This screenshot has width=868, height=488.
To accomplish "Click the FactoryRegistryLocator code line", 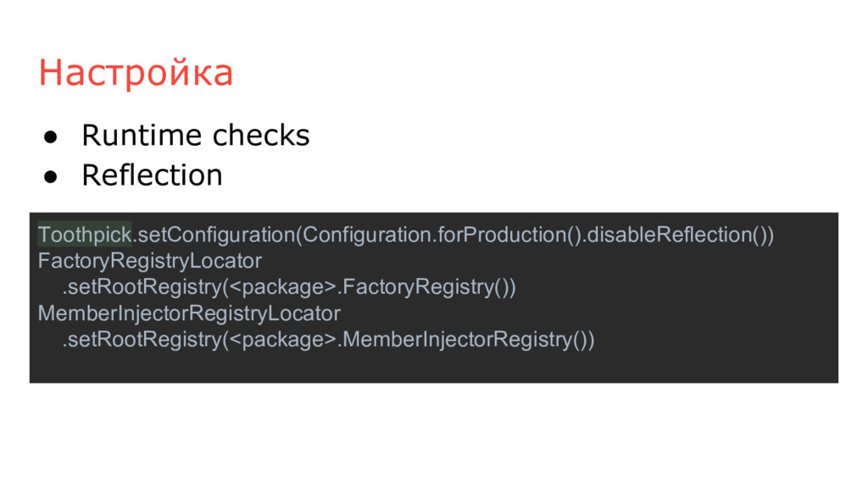I will [x=150, y=261].
